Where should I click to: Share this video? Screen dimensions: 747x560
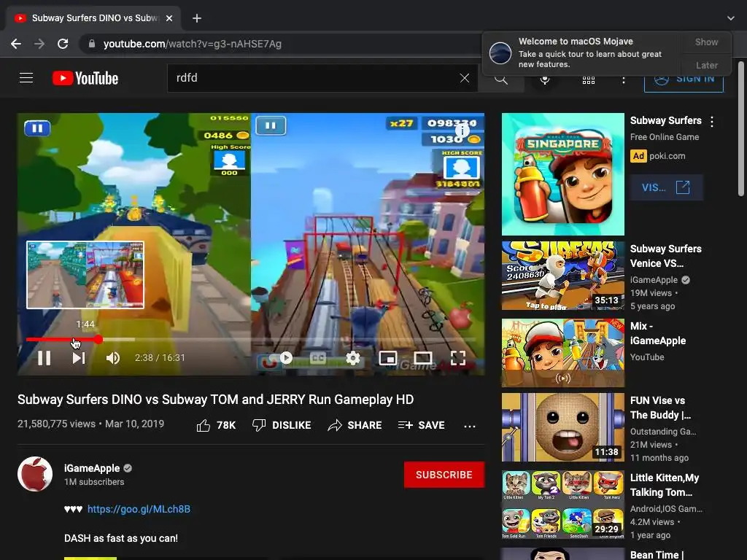pos(355,425)
